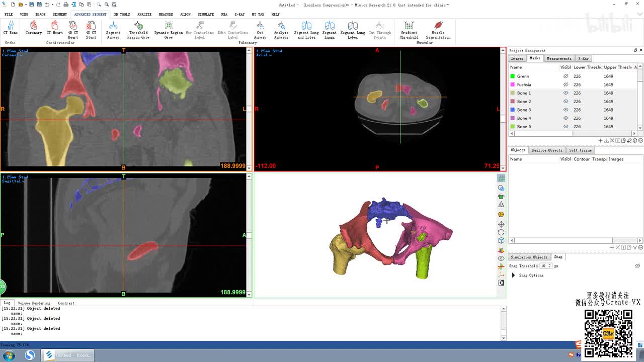
Task: Run the Segment Airway tool
Action: 113,30
